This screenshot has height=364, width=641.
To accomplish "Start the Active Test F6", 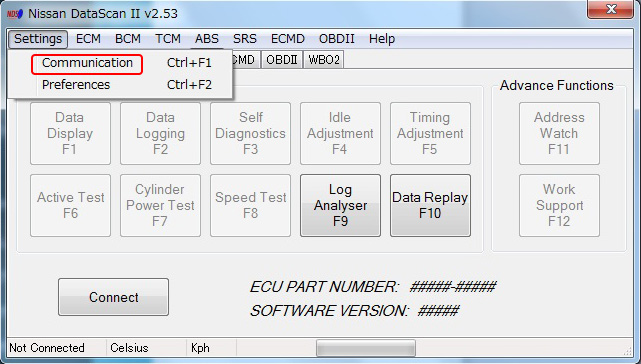I will (70, 206).
